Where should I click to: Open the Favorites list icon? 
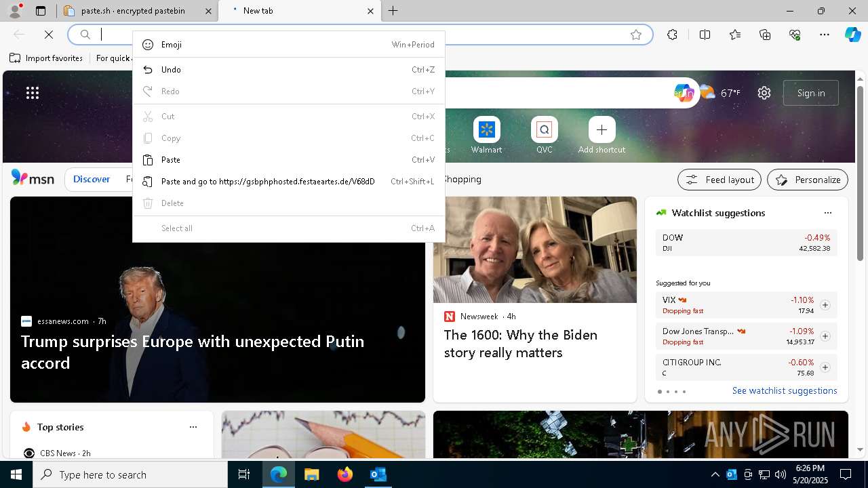pyautogui.click(x=735, y=35)
